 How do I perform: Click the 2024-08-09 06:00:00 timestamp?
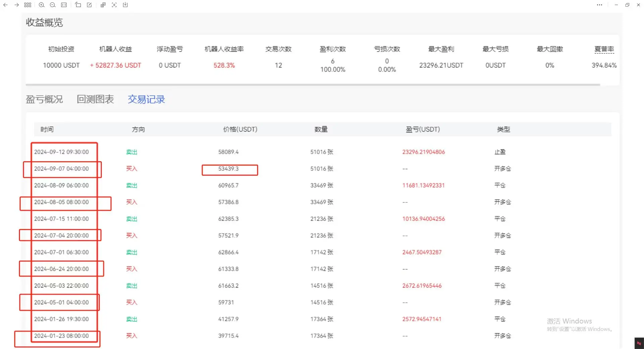point(61,185)
